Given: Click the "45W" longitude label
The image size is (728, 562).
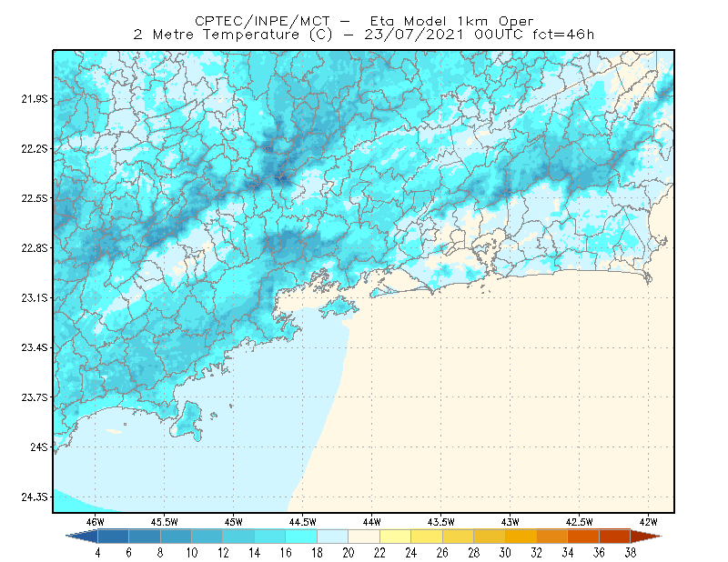Looking at the screenshot, I should [x=234, y=522].
